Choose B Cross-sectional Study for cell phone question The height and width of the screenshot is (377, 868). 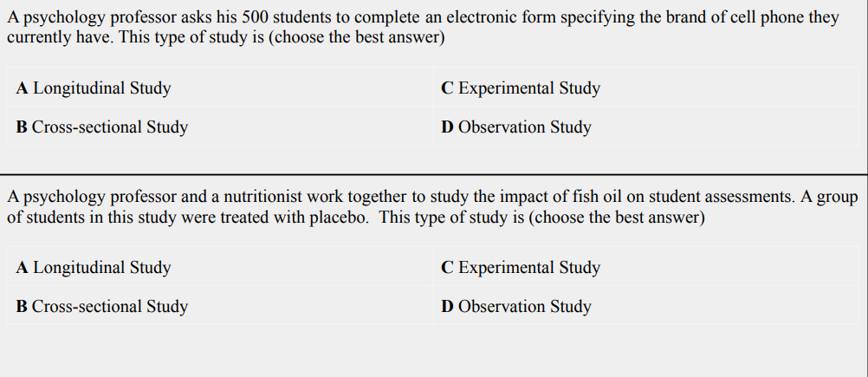102,127
